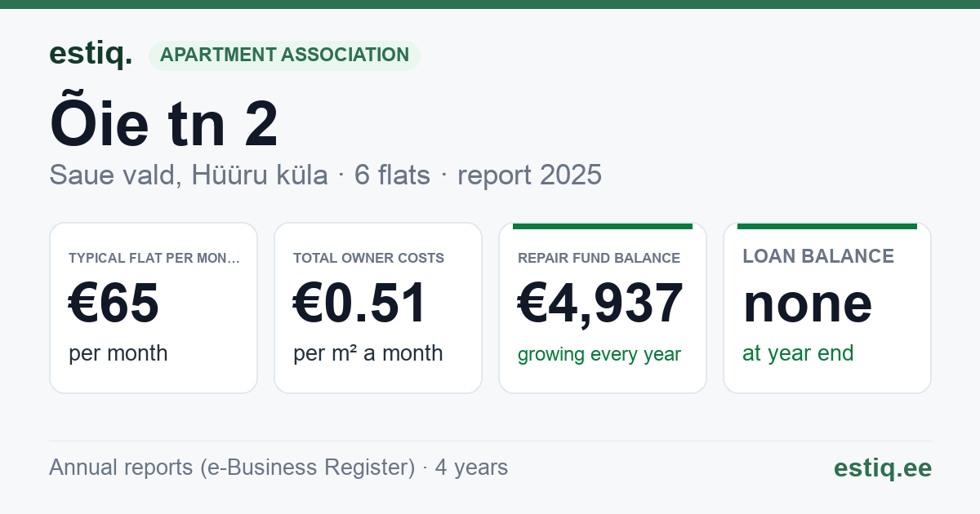Open the Repair fund balance card
The height and width of the screenshot is (514, 980).
[x=603, y=308]
